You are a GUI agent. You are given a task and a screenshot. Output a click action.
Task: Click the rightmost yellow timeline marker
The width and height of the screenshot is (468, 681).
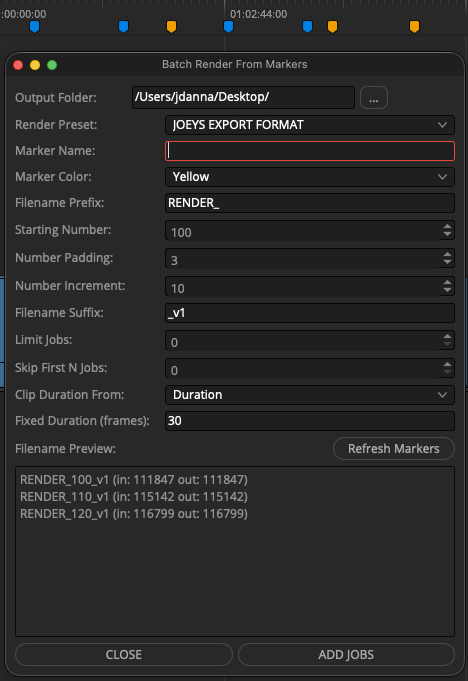pyautogui.click(x=415, y=26)
